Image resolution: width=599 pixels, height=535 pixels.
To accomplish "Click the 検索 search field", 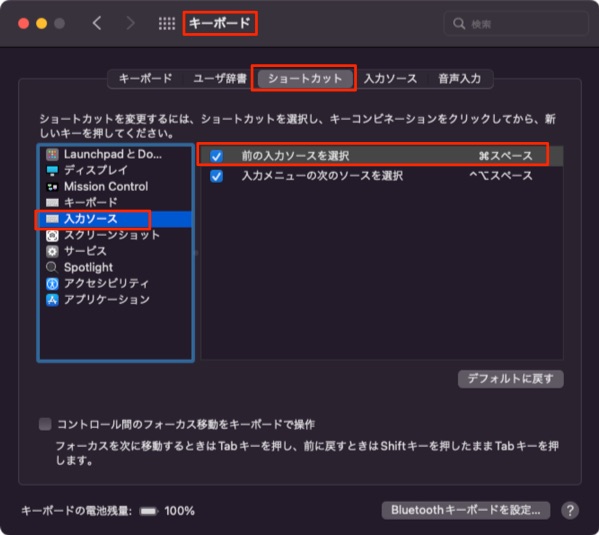I will coord(516,24).
